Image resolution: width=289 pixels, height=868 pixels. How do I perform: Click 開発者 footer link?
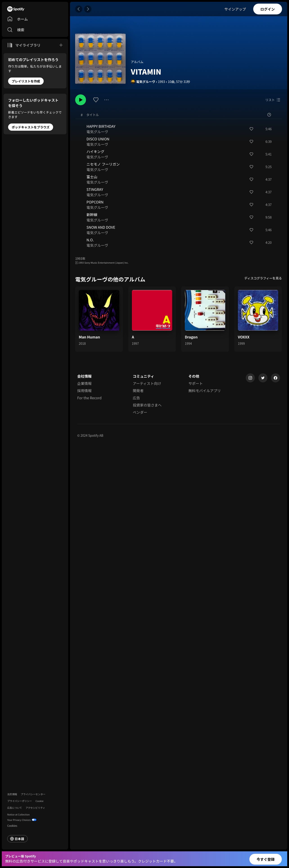tap(138, 391)
